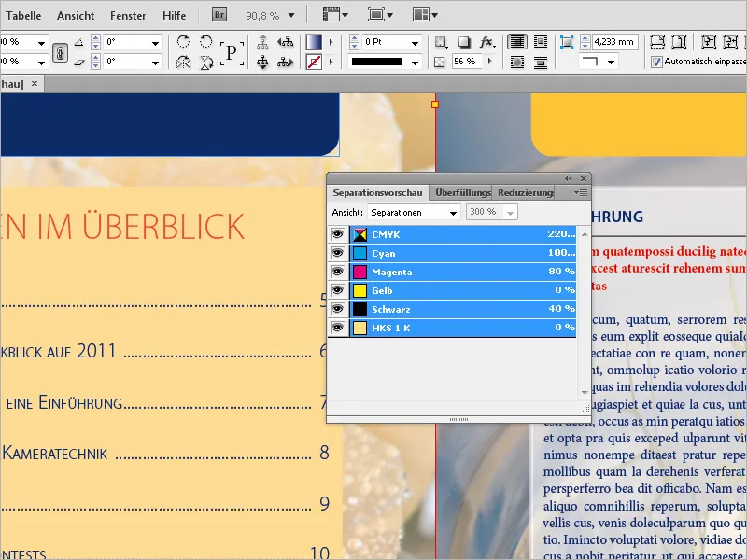Switch to the Überfüllungs tab
This screenshot has height=560, width=747.
(x=462, y=193)
